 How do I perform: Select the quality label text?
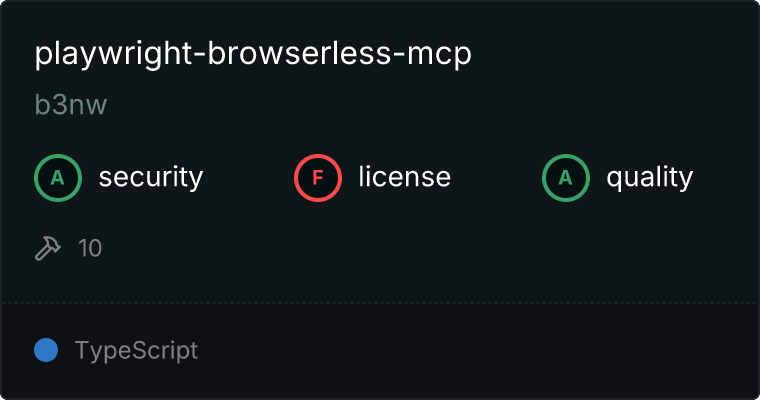click(649, 177)
